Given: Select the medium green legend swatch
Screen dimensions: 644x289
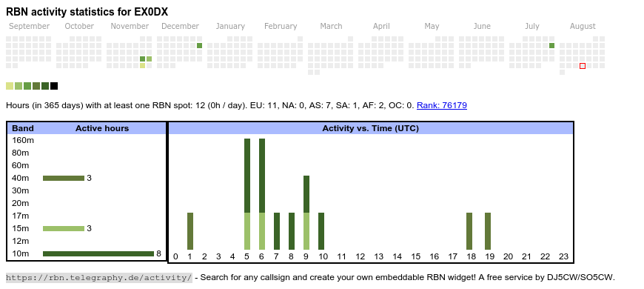Looking at the screenshot, I should coord(27,86).
